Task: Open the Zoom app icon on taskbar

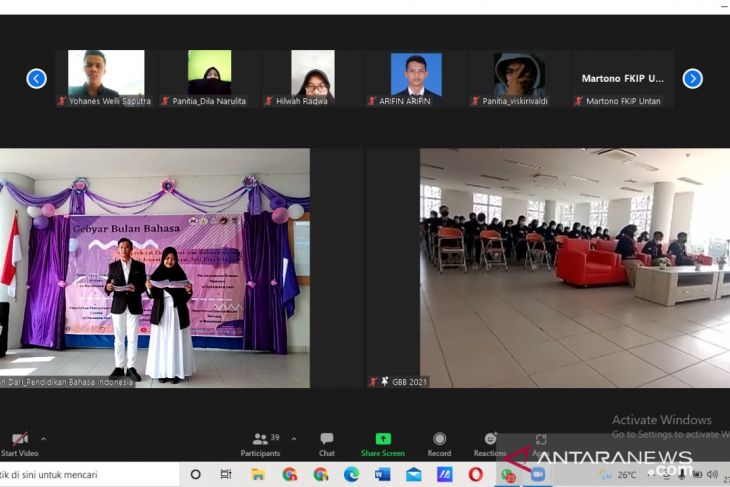Action: tap(538, 474)
